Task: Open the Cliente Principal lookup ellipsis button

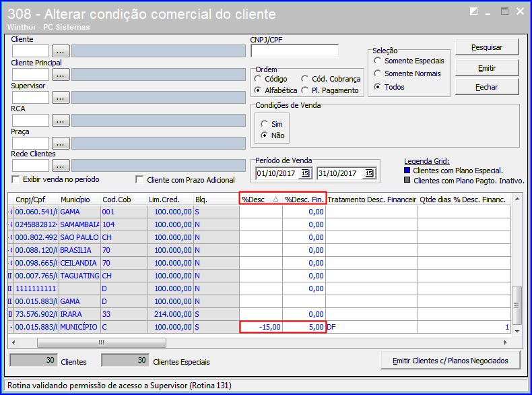Action: [61, 75]
